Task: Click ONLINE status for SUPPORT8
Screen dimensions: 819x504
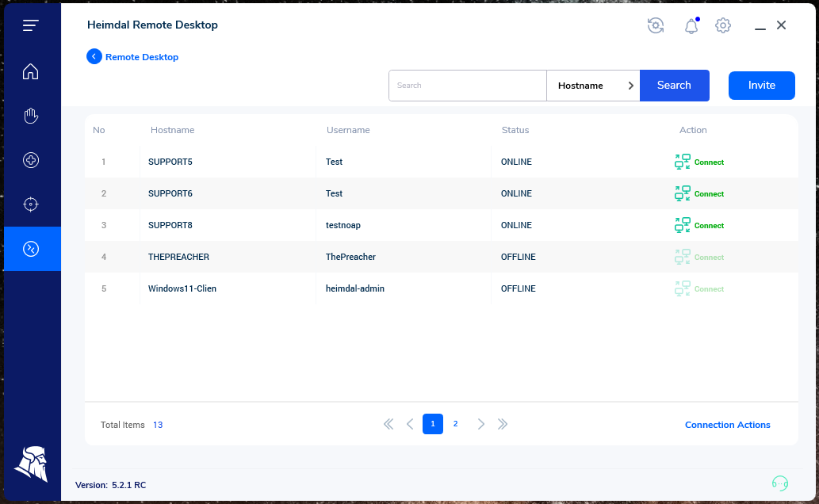Action: point(516,225)
